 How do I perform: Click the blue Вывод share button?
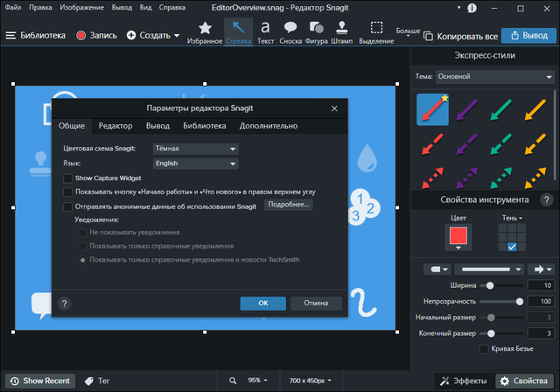click(x=528, y=35)
